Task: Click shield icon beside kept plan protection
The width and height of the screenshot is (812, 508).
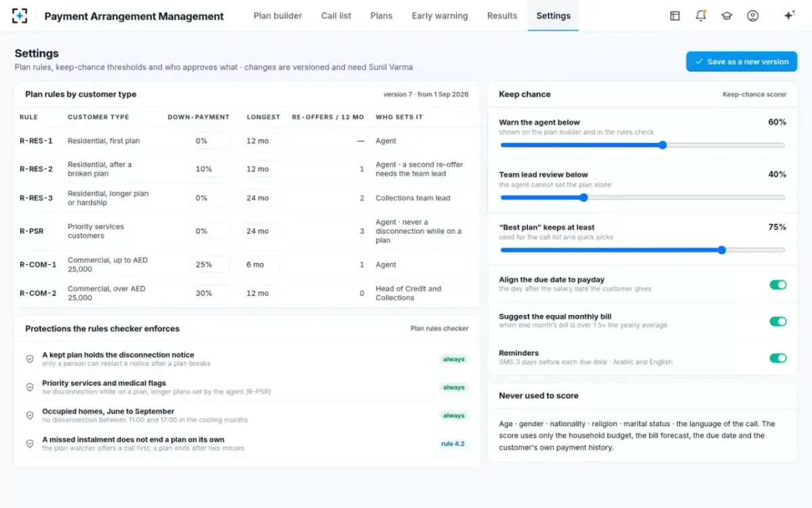Action: [x=30, y=359]
